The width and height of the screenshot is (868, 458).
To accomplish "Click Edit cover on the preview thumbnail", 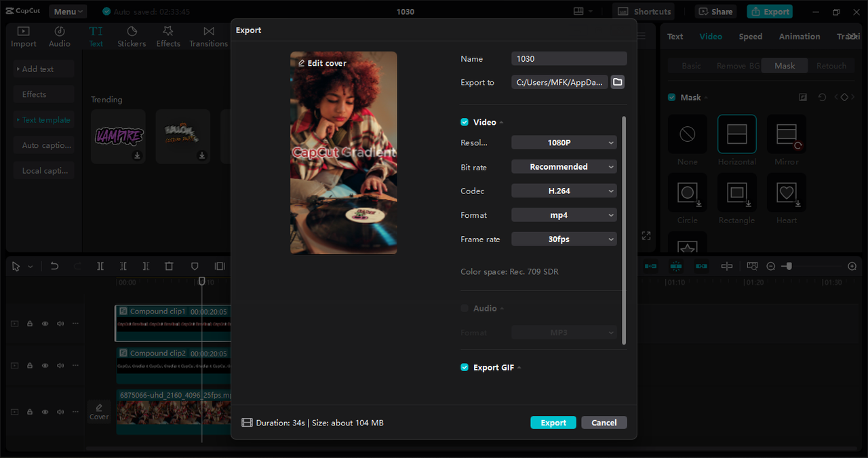I will tap(323, 63).
